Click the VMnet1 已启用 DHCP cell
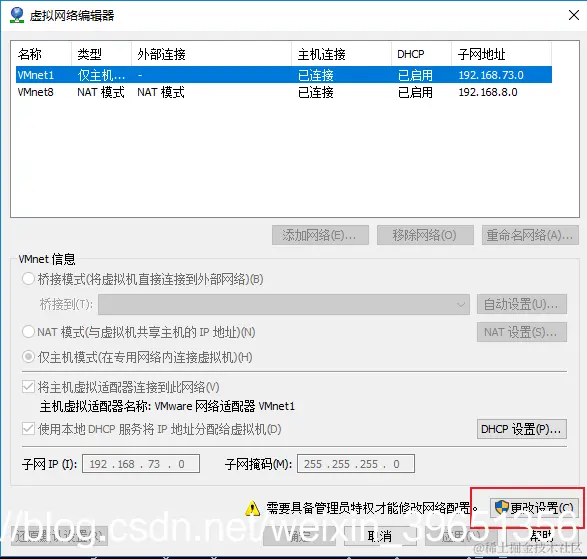Screen dimensions: 587x559 point(415,75)
